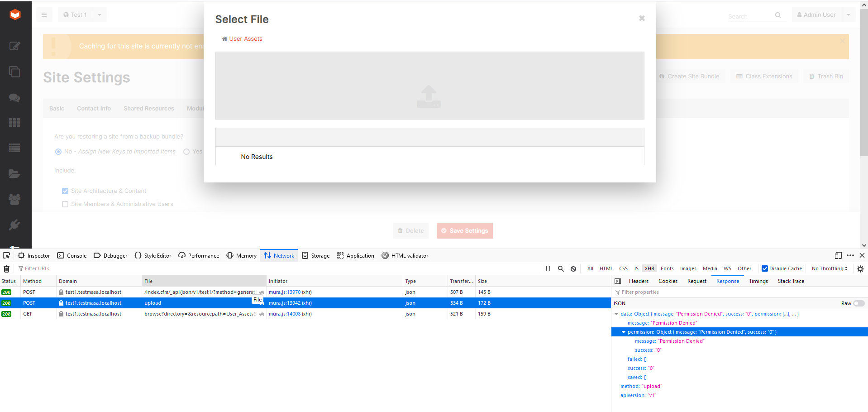Select the Yes radio button
Viewport: 868px width, 412px height.
click(x=186, y=152)
